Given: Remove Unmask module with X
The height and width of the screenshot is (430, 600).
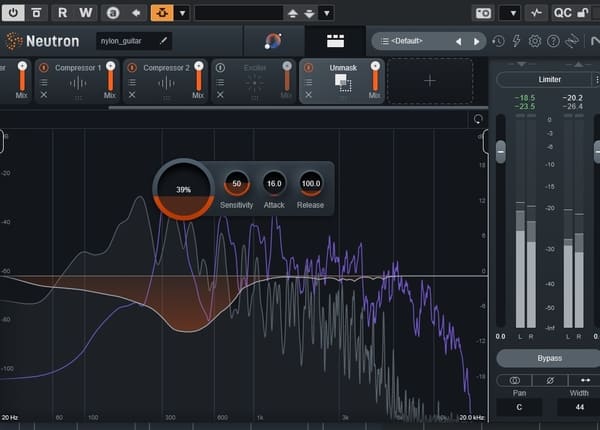Looking at the screenshot, I should (x=308, y=94).
